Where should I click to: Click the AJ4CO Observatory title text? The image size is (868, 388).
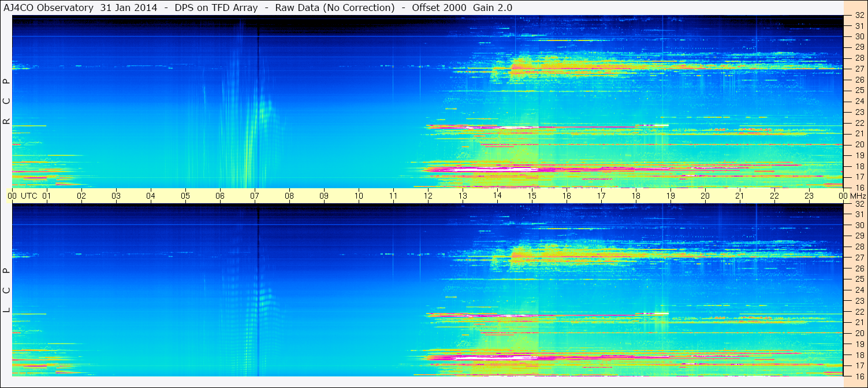[49, 8]
